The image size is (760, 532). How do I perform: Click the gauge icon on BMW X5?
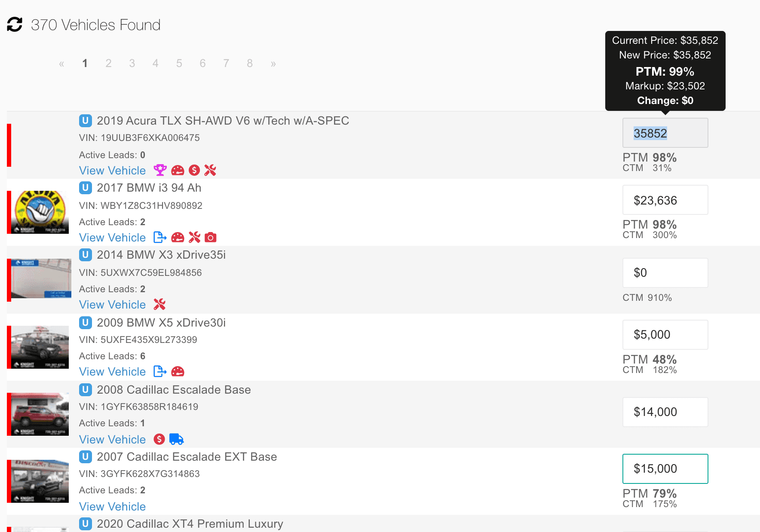click(178, 371)
